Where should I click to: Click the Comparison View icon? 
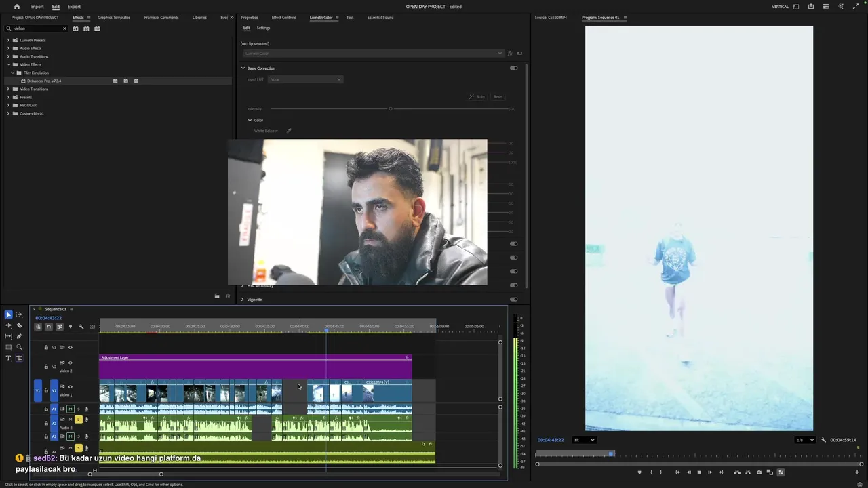point(770,472)
